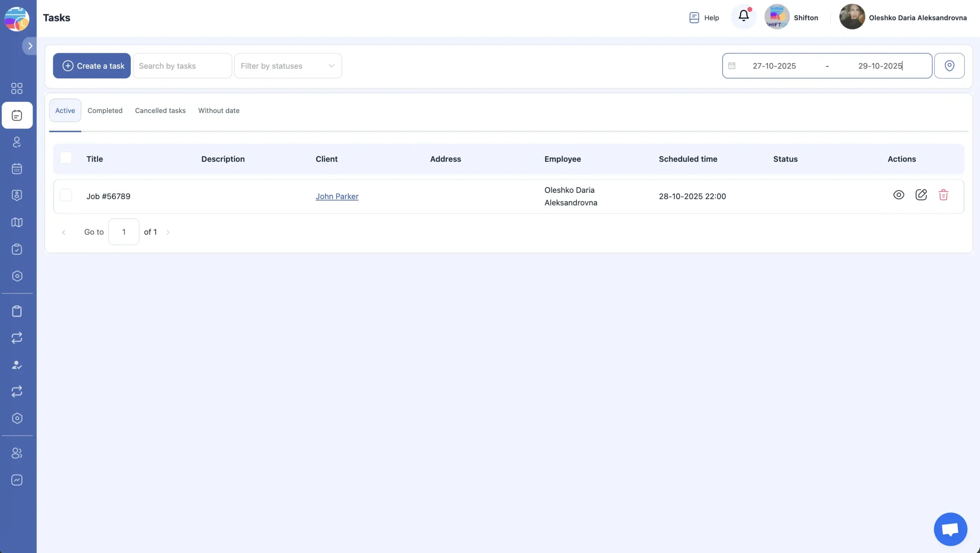View Job #56789 using the eye icon
Screen dimensions: 980x553
tap(898, 195)
